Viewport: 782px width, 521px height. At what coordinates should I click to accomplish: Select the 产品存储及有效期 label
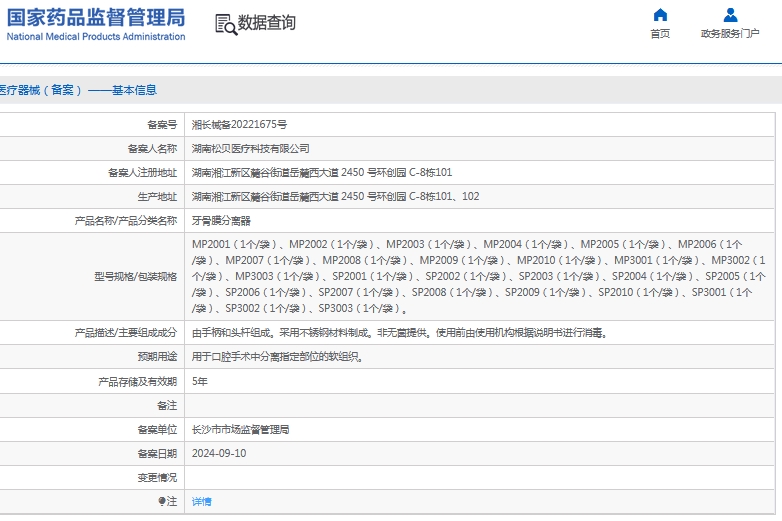(138, 381)
